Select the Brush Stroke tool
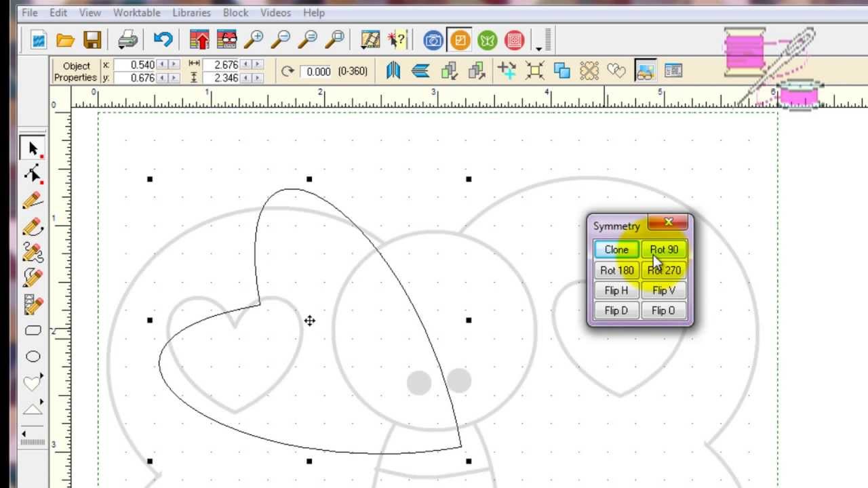The width and height of the screenshot is (868, 488). point(33,278)
